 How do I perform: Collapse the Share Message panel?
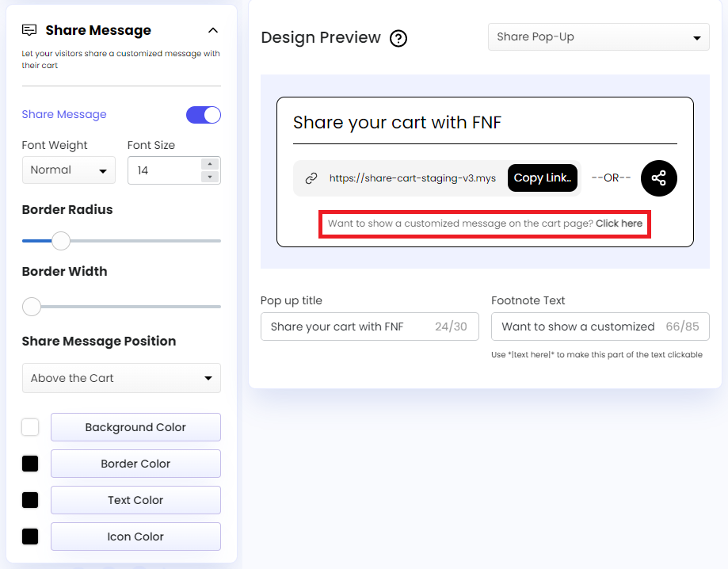[x=212, y=29]
